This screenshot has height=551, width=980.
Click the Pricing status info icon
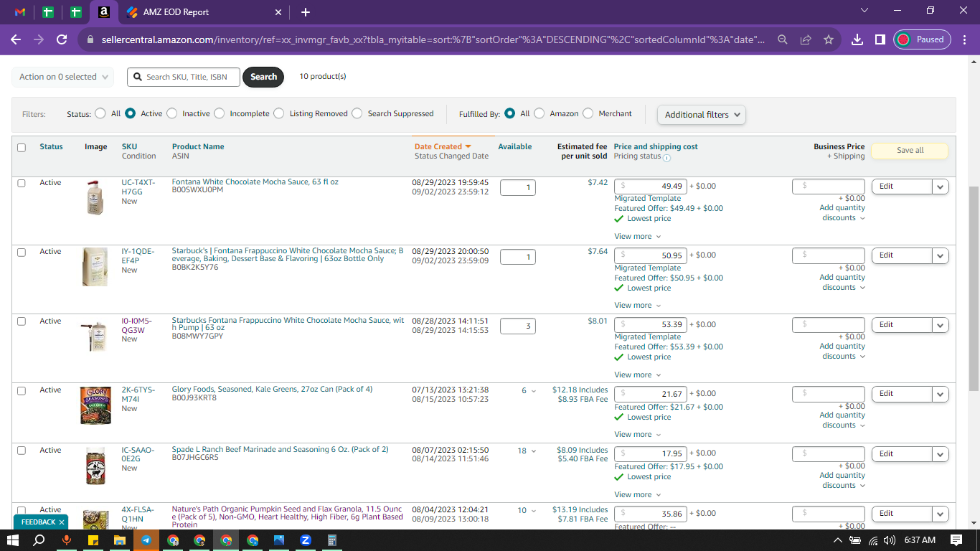pos(666,158)
